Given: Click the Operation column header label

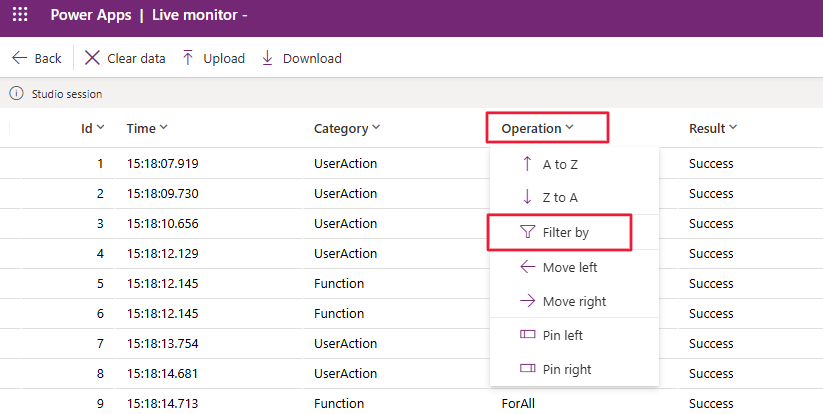Looking at the screenshot, I should point(531,129).
